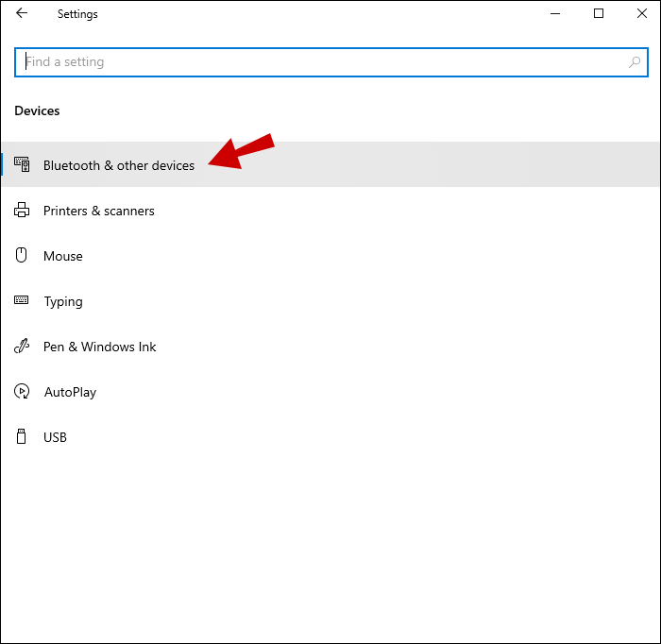Open USB settings
The image size is (661, 644).
(x=330, y=436)
